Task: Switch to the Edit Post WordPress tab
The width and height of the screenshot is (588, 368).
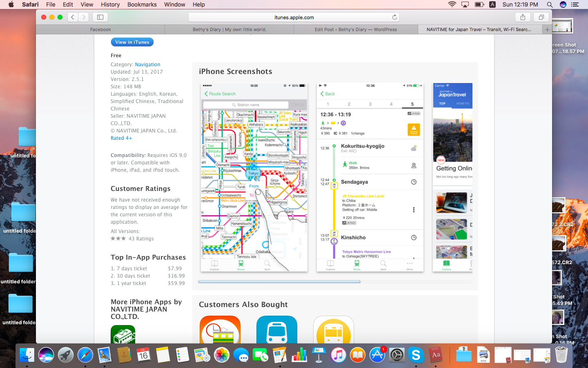Action: pos(356,29)
